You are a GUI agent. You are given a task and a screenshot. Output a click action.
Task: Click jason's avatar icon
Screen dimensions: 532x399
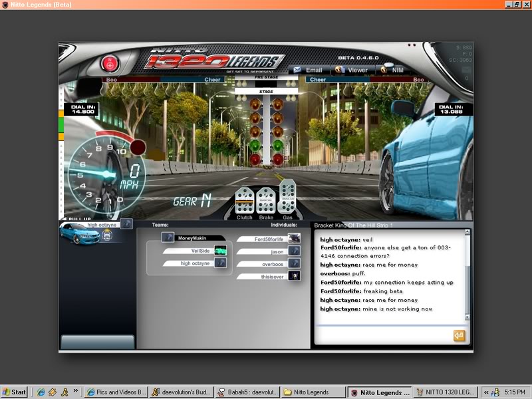[294, 251]
